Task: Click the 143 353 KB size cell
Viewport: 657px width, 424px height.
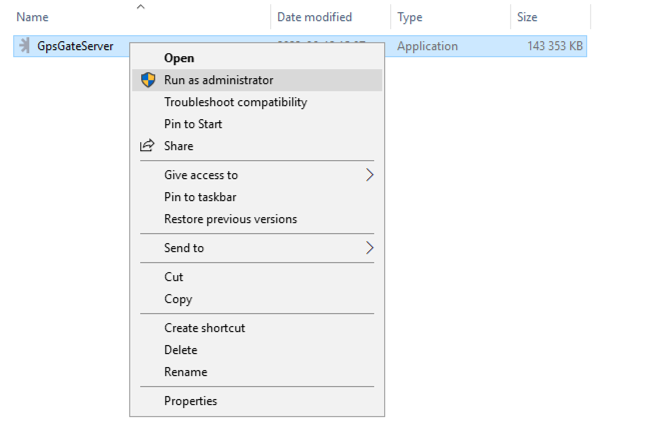Action: [x=555, y=46]
